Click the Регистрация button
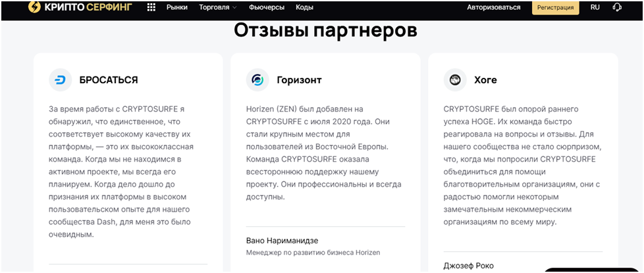The image size is (644, 273). click(x=555, y=7)
